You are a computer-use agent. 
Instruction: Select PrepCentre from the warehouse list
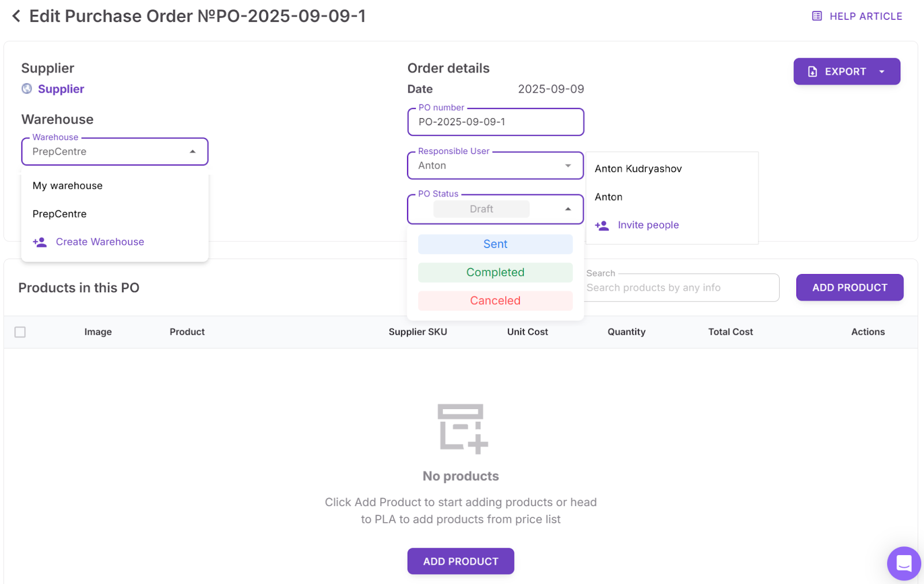click(x=59, y=214)
